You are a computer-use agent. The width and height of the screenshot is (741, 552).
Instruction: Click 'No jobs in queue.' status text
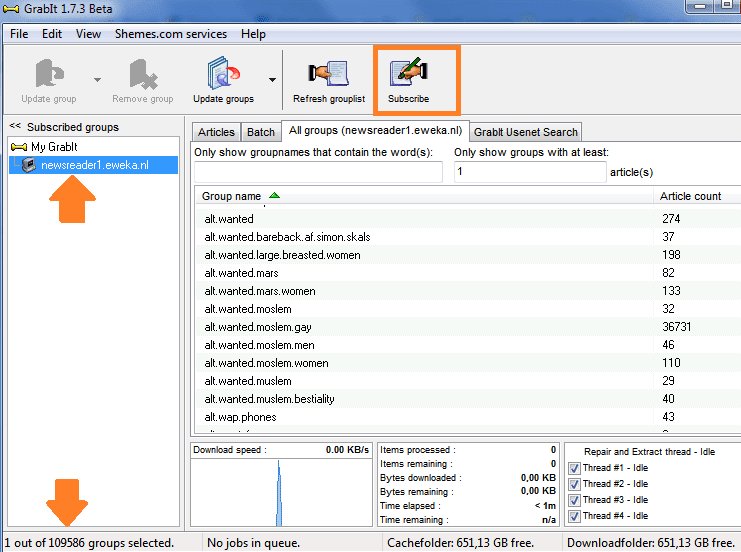pos(253,543)
